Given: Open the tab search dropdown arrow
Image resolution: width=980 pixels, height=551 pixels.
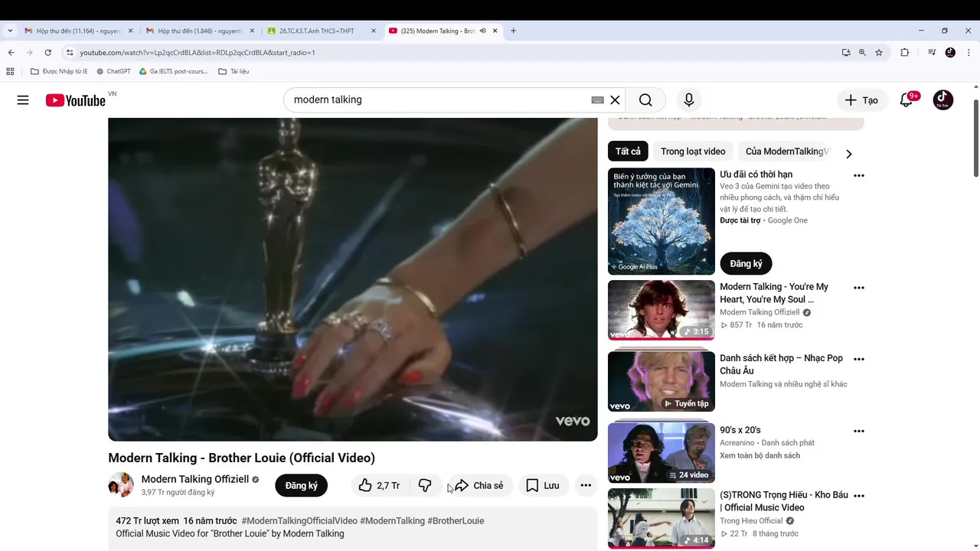Looking at the screenshot, I should pyautogui.click(x=9, y=31).
